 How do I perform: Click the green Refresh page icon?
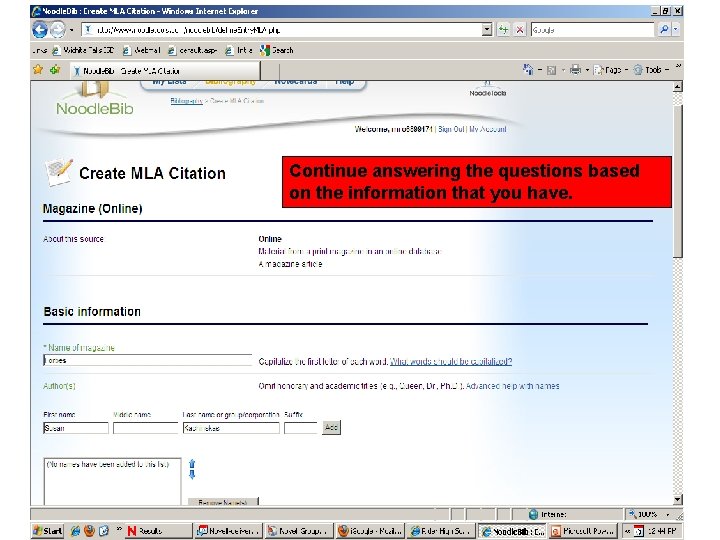504,30
